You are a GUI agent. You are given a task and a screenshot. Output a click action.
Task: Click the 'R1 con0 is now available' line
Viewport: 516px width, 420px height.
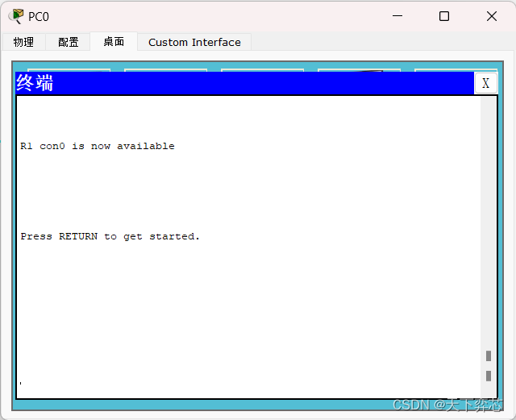[x=98, y=146]
